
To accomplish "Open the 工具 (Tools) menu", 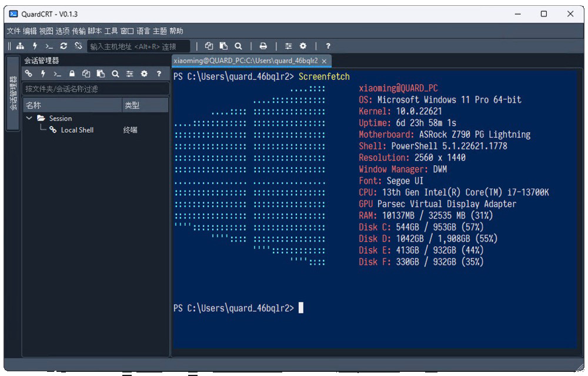I will (x=111, y=31).
